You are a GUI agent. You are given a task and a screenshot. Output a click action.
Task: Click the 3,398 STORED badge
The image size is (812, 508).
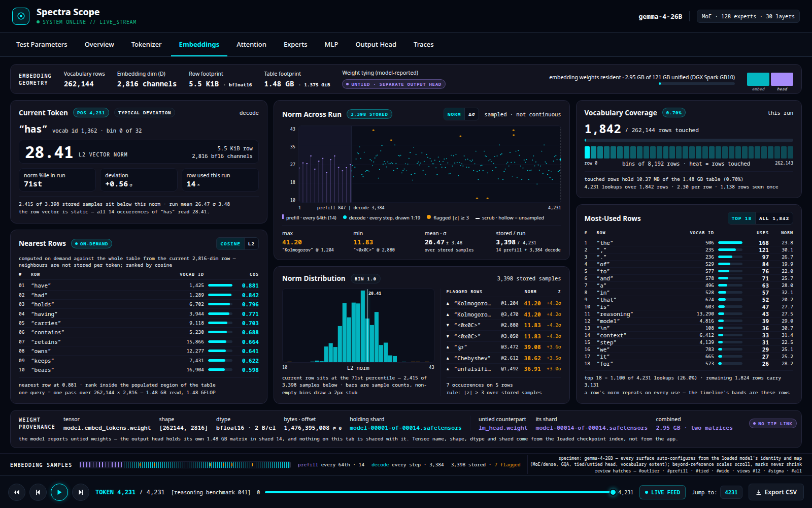pyautogui.click(x=369, y=114)
